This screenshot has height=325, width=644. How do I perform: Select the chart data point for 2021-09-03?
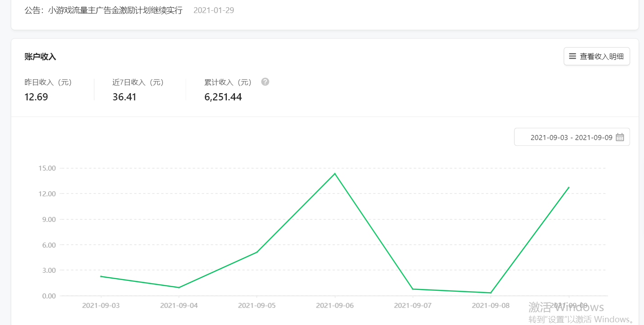tap(101, 276)
